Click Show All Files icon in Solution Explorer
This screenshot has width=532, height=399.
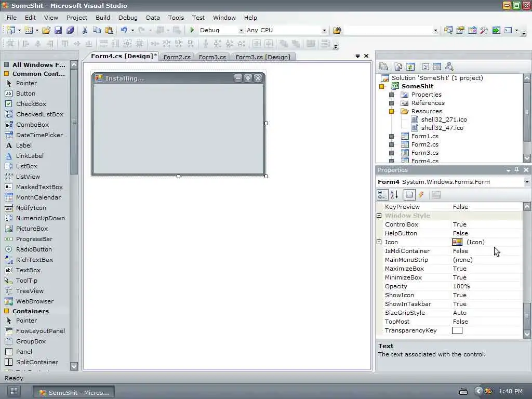pos(398,66)
